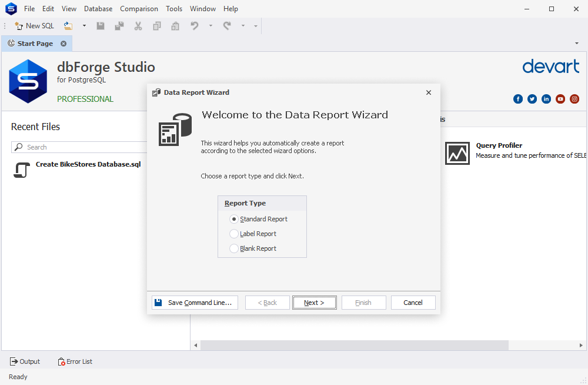Image resolution: width=588 pixels, height=385 pixels.
Task: Click the New SQL toolbar button
Action: click(x=35, y=26)
